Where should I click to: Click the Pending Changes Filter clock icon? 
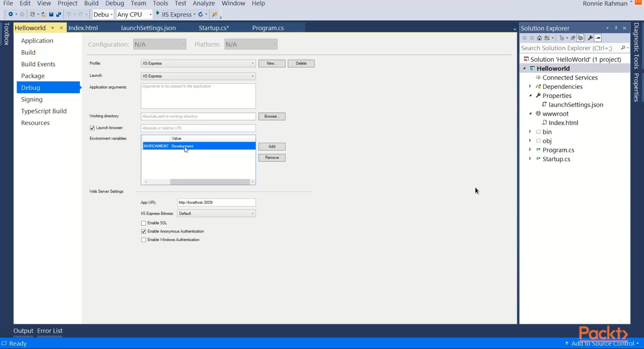pyautogui.click(x=562, y=38)
